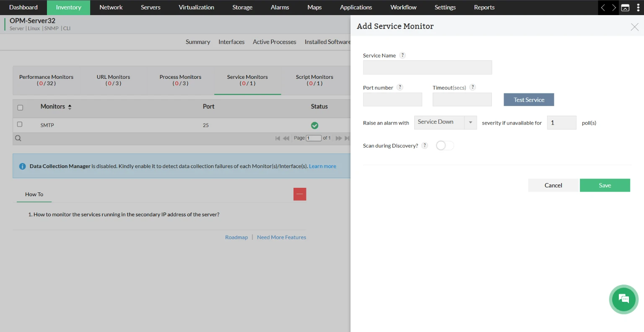Screen dimensions: 644x332
Task: Open the Inventory menu
Action: tap(69, 8)
